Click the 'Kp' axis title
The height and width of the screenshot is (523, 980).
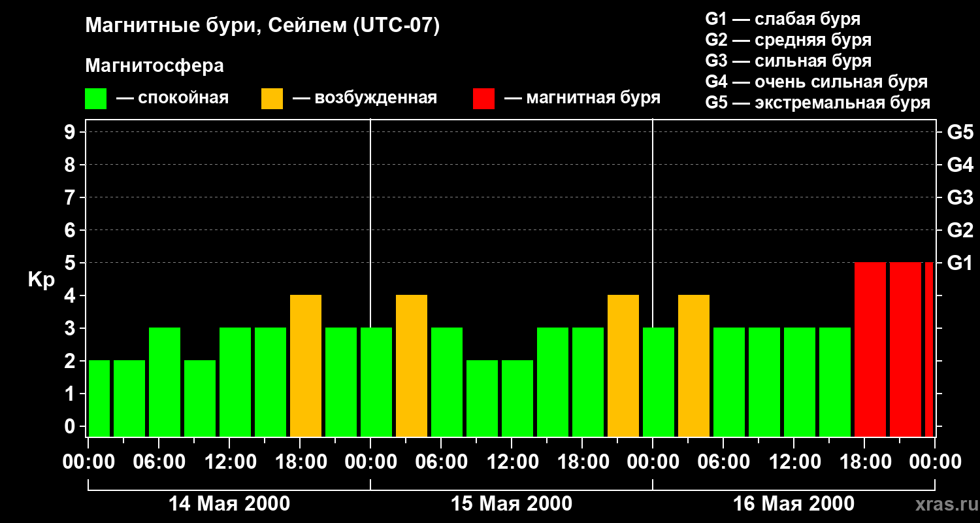click(x=41, y=279)
